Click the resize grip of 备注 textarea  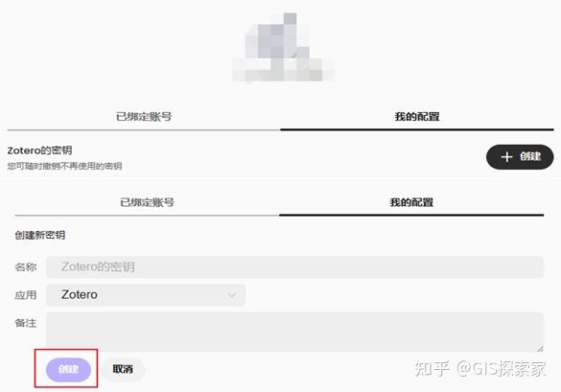(x=540, y=348)
